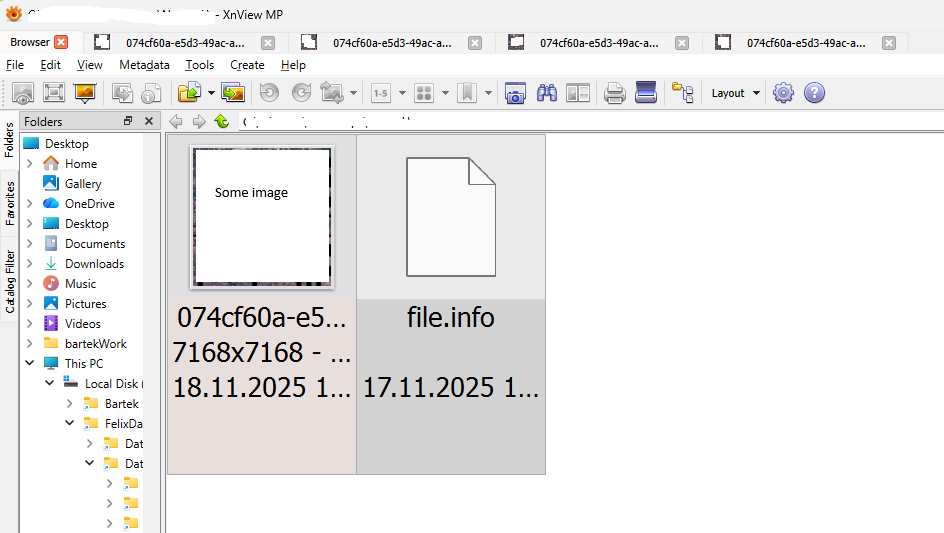Click the Move to folder image icon
The image size is (944, 533).
pyautogui.click(x=233, y=93)
